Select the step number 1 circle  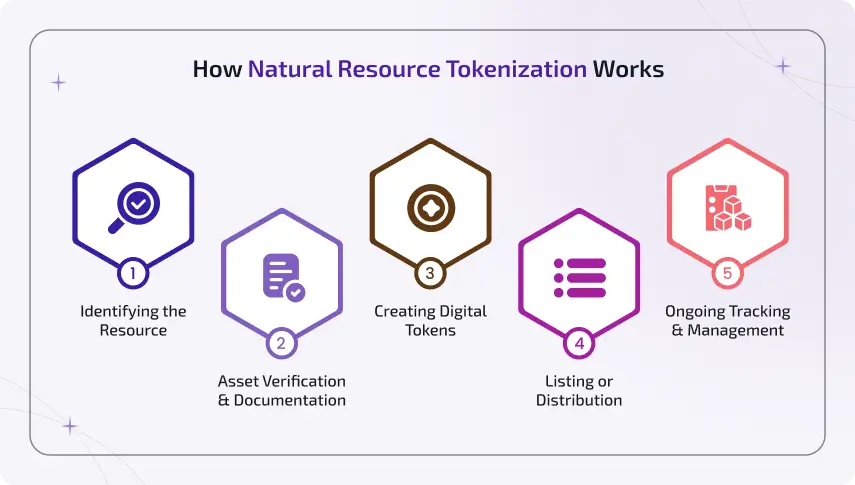(x=133, y=273)
